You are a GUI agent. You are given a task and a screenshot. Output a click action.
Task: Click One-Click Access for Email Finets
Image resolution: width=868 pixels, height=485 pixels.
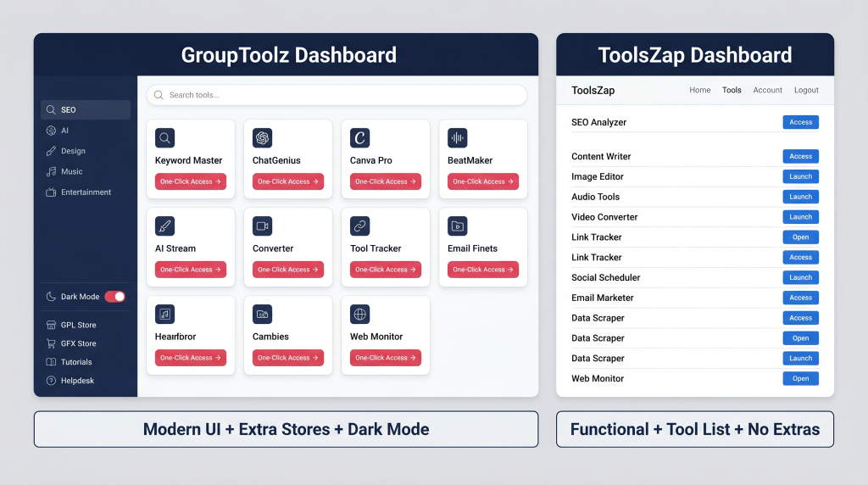pyautogui.click(x=482, y=270)
